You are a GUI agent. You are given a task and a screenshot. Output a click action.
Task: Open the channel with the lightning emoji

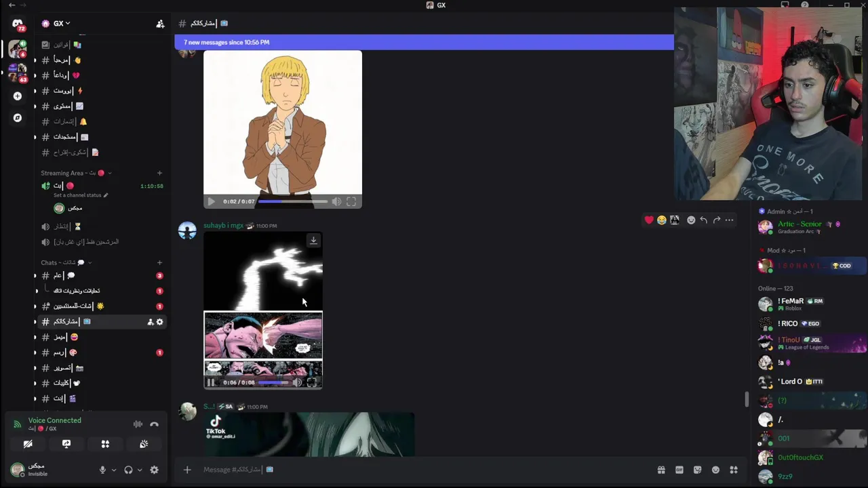[100, 91]
